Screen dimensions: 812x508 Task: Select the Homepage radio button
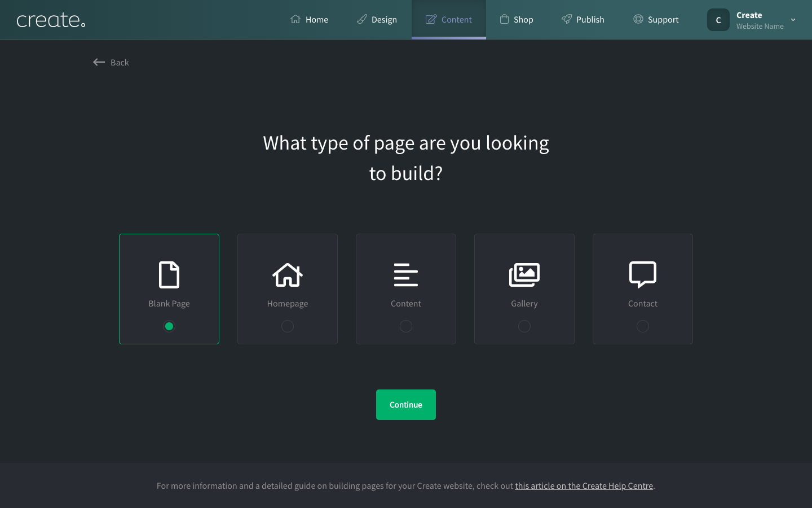(288, 326)
